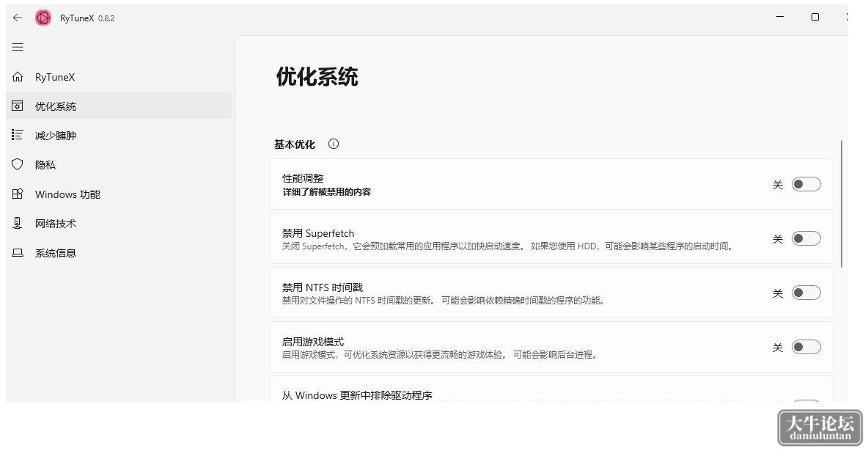The width and height of the screenshot is (868, 451).
Task: Toggle 禁用 NTFS 时间戳 switch
Action: pos(806,293)
